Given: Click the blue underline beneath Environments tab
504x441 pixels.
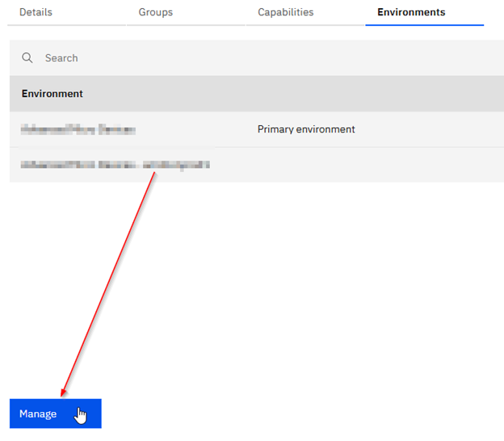Looking at the screenshot, I should click(424, 25).
